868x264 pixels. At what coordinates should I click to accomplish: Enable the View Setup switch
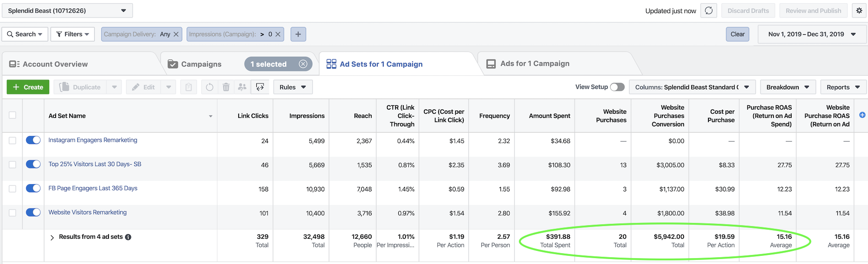[x=617, y=87]
